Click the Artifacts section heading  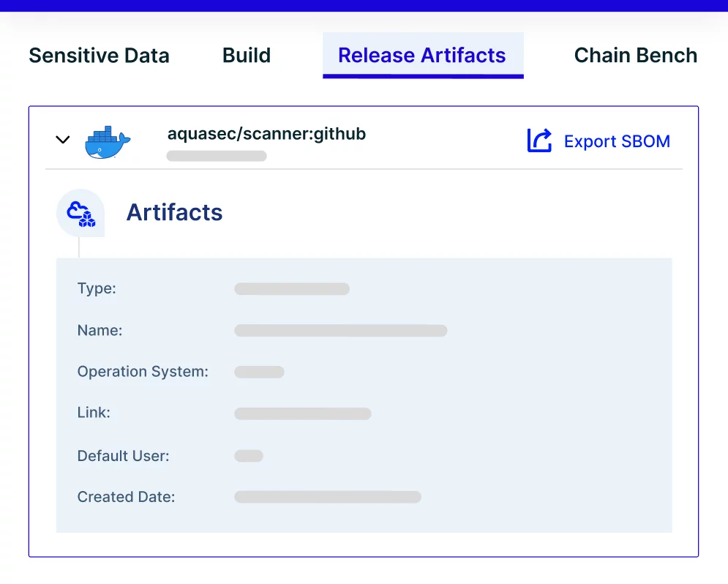pos(174,212)
